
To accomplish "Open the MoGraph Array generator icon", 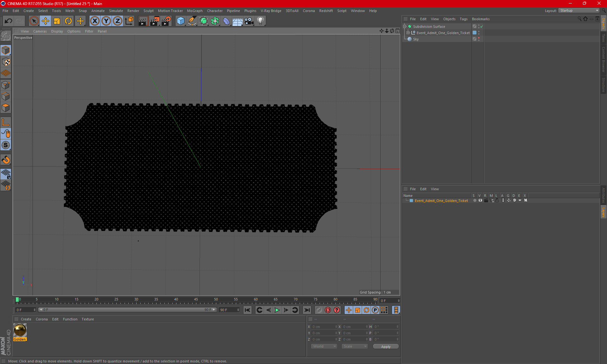I will [x=215, y=21].
